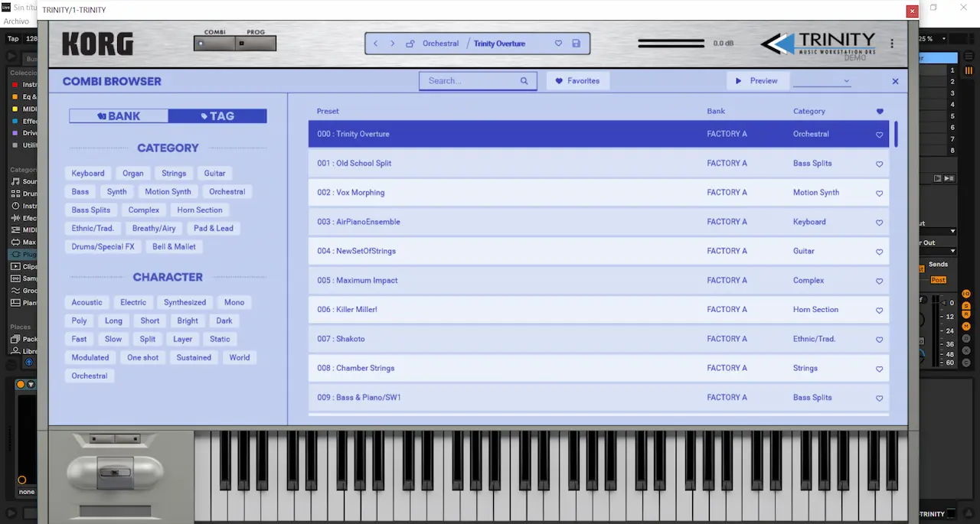Filter by the Breathy/Airy tag
Screen dimensions: 980x524
coord(154,229)
